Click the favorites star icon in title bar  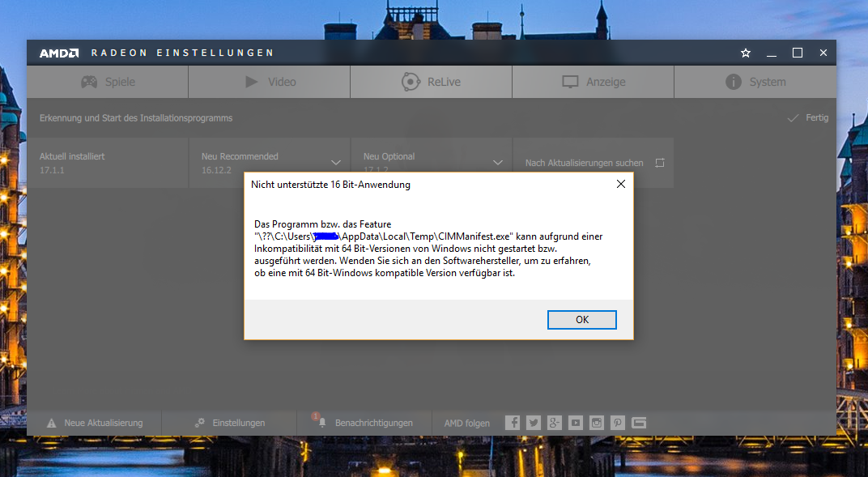point(746,53)
